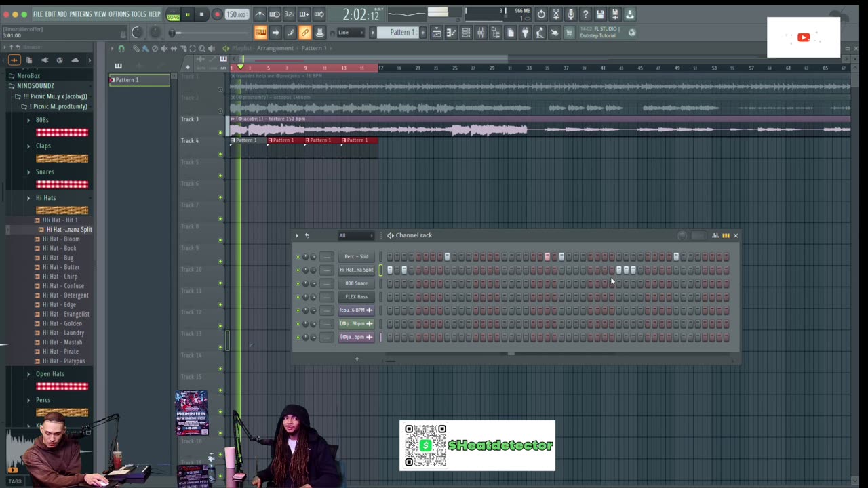Click the Perc - Slid channel button
This screenshot has height=488, width=868.
[356, 257]
